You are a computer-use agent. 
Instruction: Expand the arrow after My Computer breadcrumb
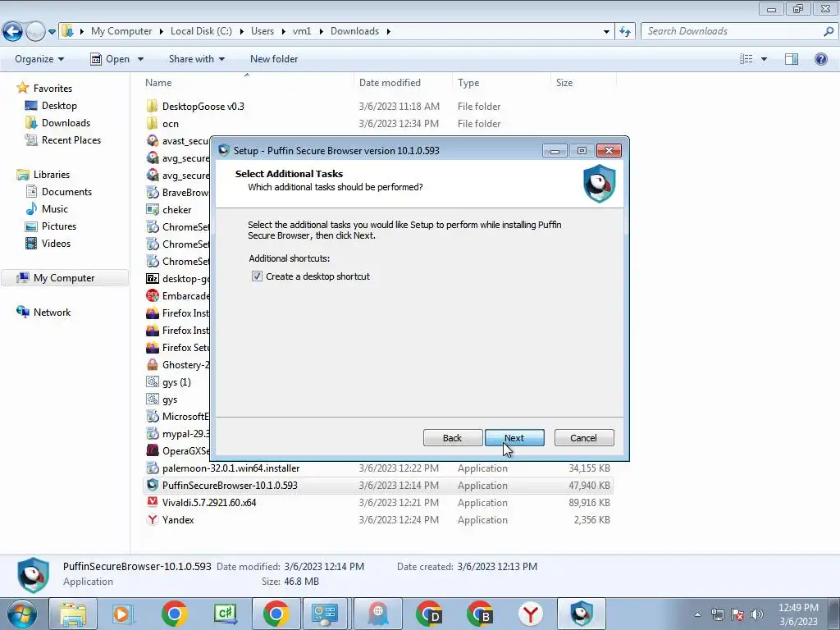161,31
